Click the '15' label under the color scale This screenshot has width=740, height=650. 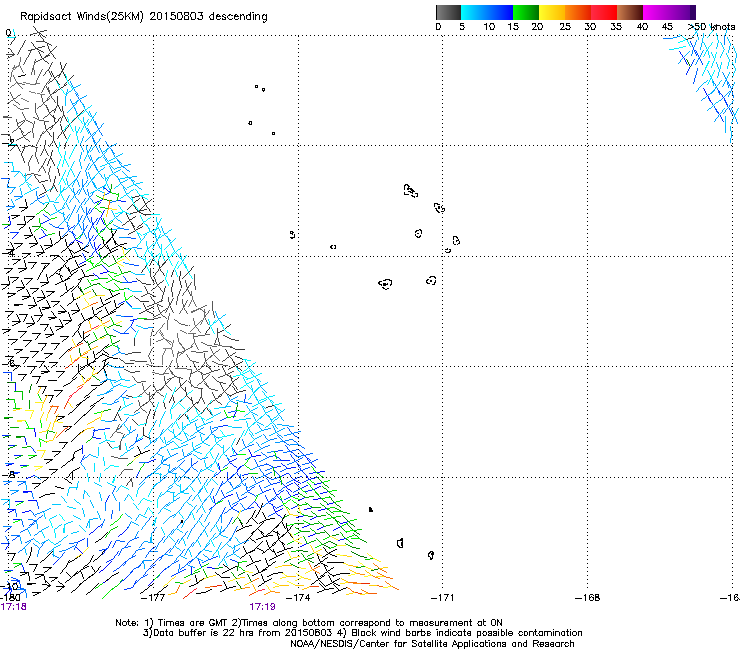pyautogui.click(x=513, y=27)
